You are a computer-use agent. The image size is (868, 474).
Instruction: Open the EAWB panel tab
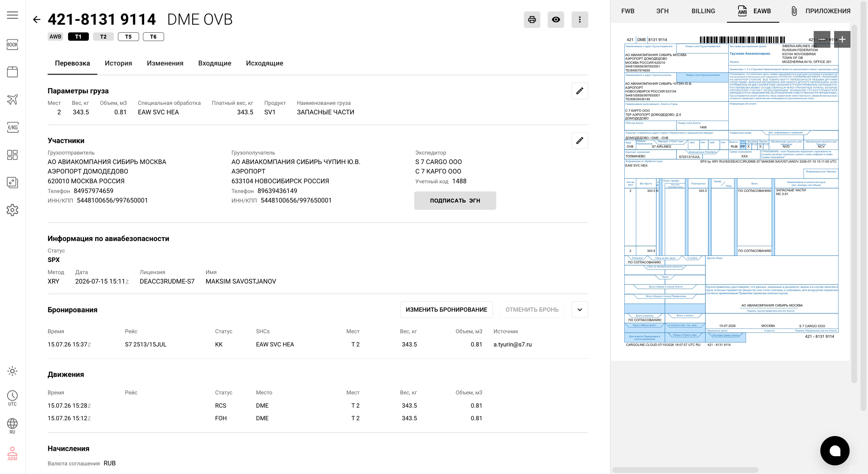pyautogui.click(x=753, y=11)
